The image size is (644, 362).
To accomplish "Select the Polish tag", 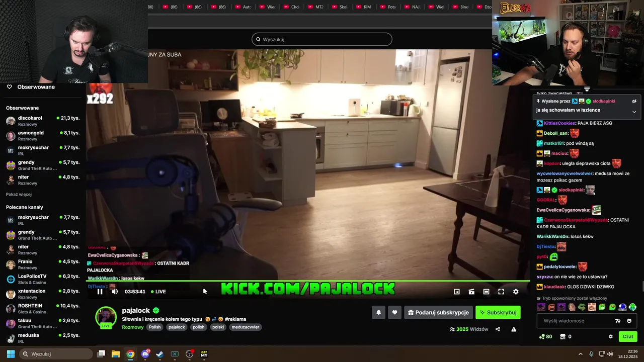I will tap(155, 327).
